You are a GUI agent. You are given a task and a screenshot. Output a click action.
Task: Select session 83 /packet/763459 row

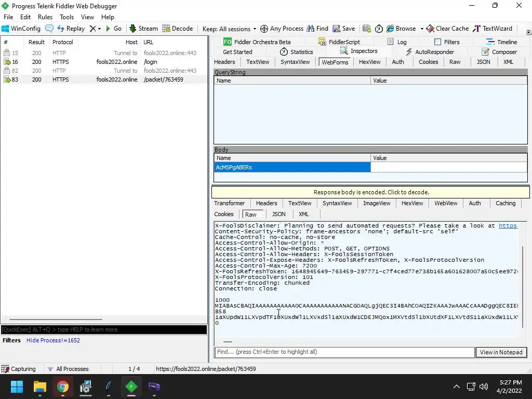pos(103,79)
